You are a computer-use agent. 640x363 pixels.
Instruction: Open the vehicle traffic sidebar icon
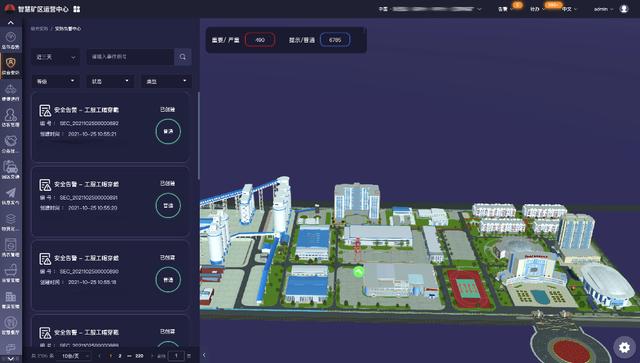coord(11,169)
